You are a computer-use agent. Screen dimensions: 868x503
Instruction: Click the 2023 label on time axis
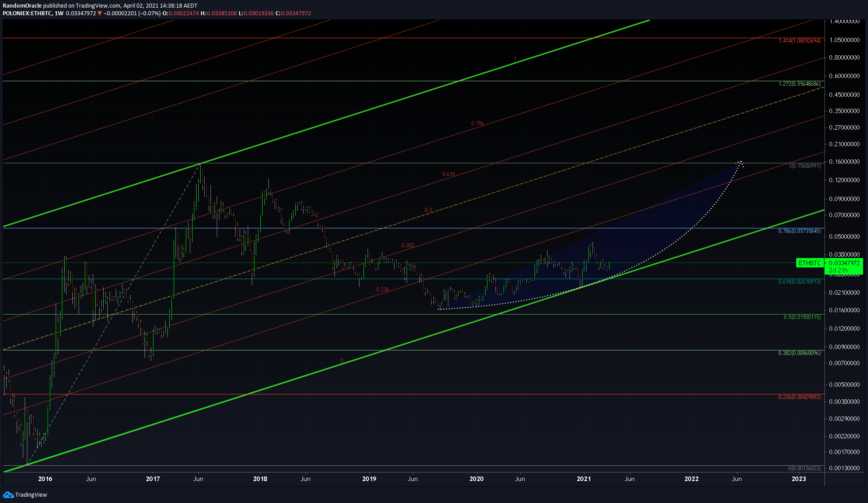point(799,479)
